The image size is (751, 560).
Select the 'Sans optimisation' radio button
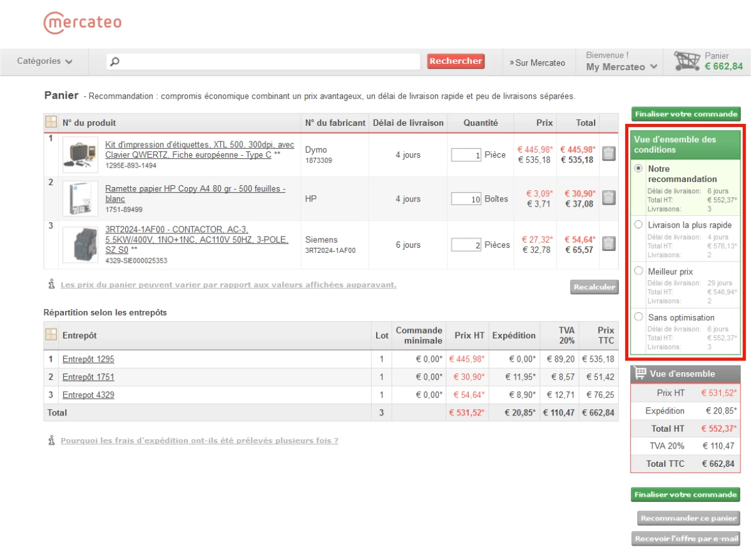coord(638,317)
